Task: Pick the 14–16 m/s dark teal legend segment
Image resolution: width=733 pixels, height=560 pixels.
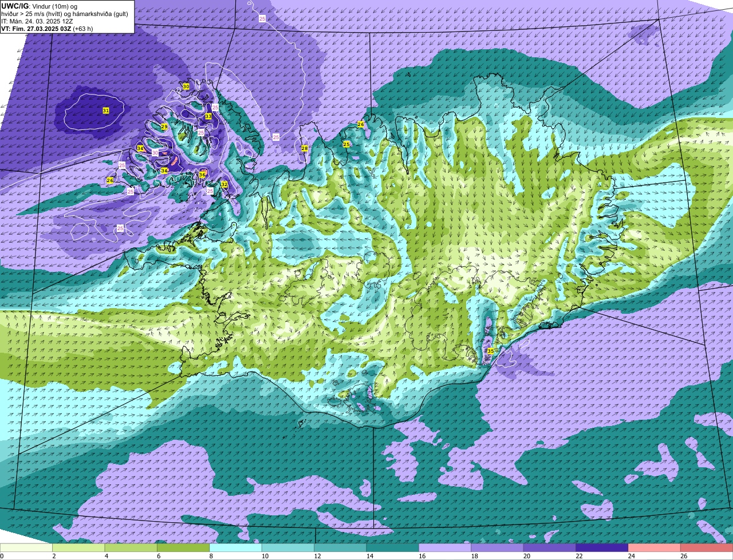Action: pos(393,547)
